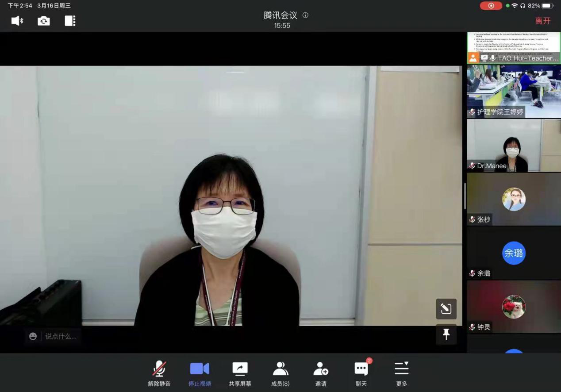Tap the microphone icon on TAO Hui tile

pyautogui.click(x=493, y=58)
